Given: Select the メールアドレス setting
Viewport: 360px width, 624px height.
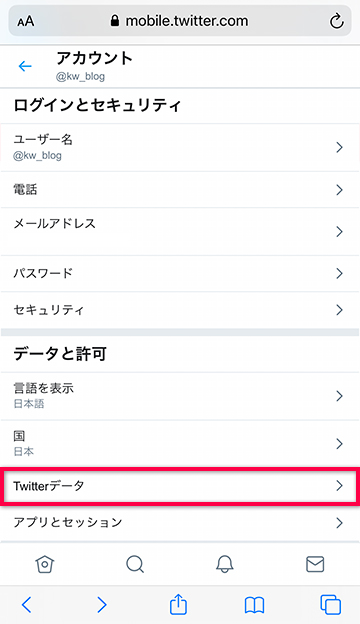Looking at the screenshot, I should (x=180, y=232).
